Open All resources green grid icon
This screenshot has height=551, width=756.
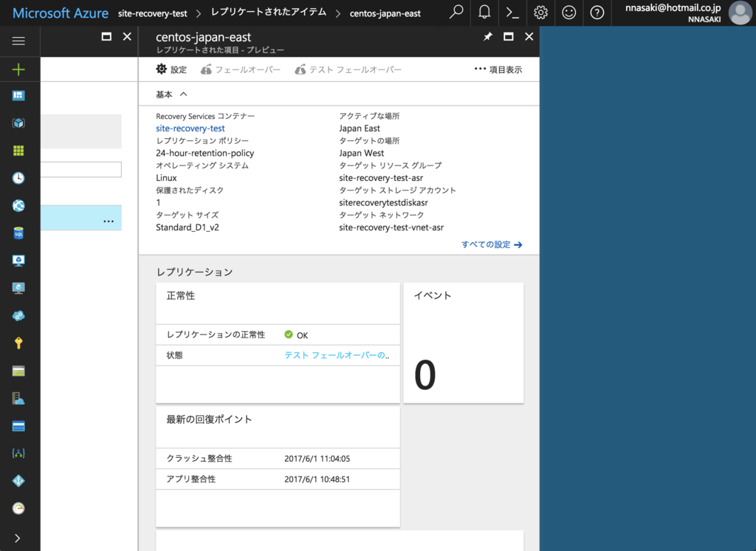[x=18, y=151]
